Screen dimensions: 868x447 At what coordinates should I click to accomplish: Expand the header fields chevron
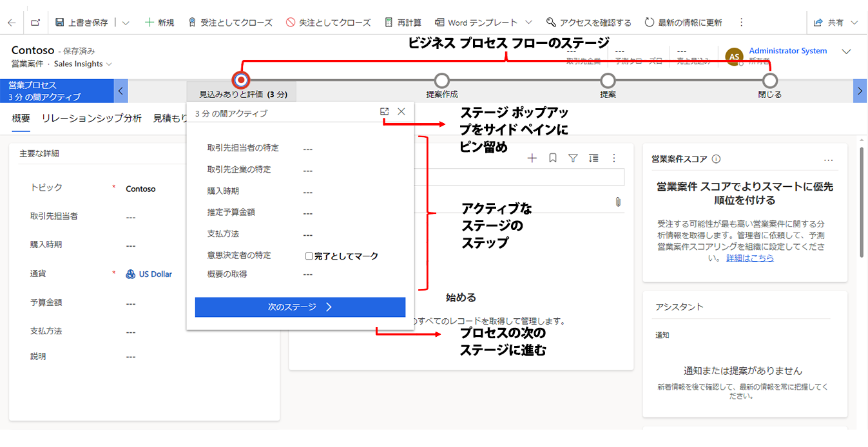click(847, 52)
